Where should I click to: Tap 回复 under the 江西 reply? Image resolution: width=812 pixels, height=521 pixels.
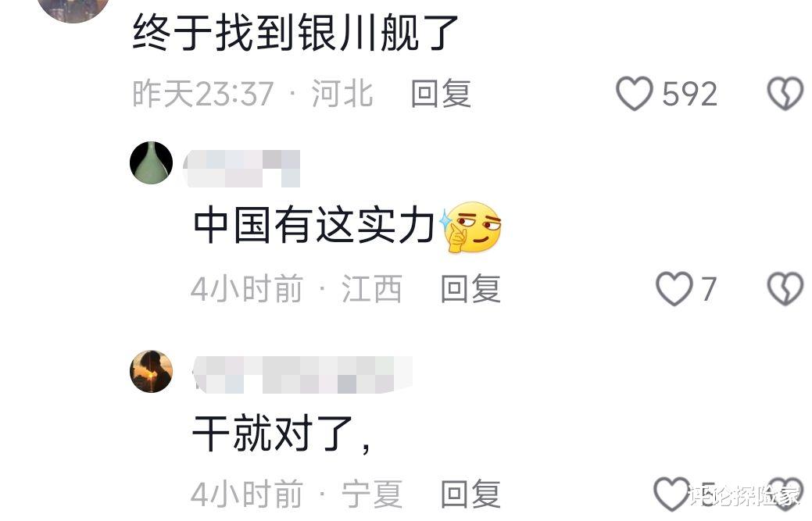click(x=470, y=289)
